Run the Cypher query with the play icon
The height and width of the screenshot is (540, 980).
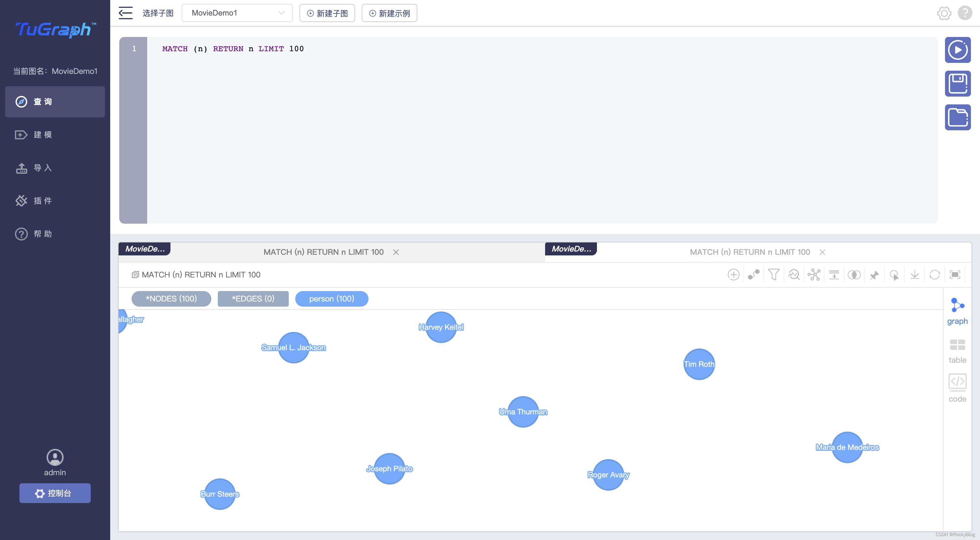point(958,50)
